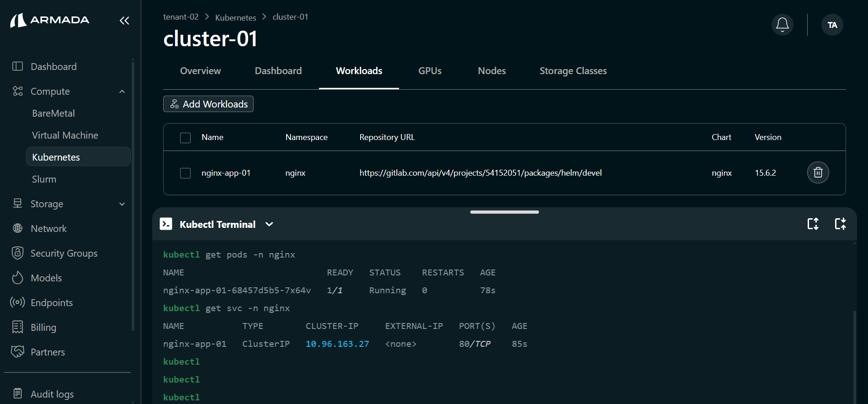This screenshot has width=868, height=404.
Task: Open Models in the sidebar
Action: (46, 278)
